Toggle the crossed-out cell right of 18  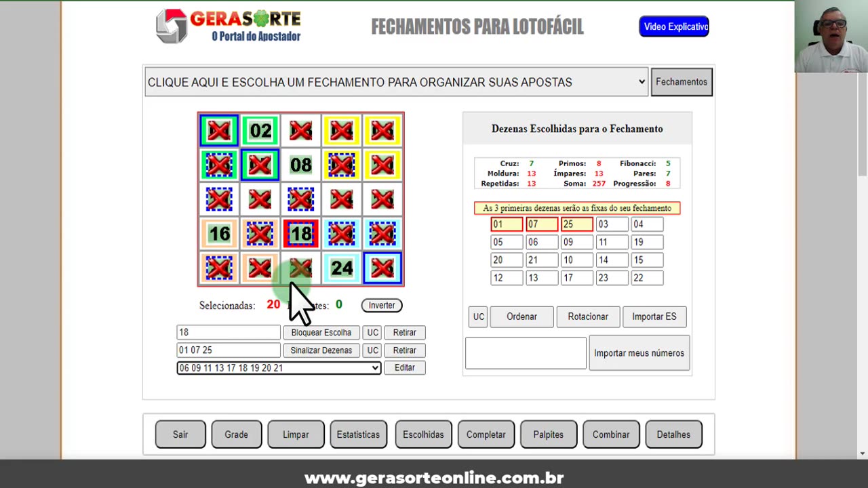click(342, 234)
